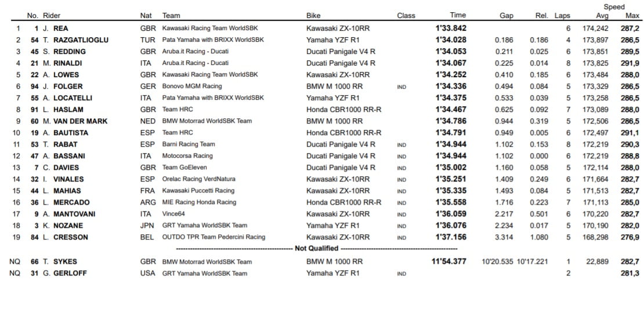Click the Barni Racing Team entry

click(x=189, y=144)
